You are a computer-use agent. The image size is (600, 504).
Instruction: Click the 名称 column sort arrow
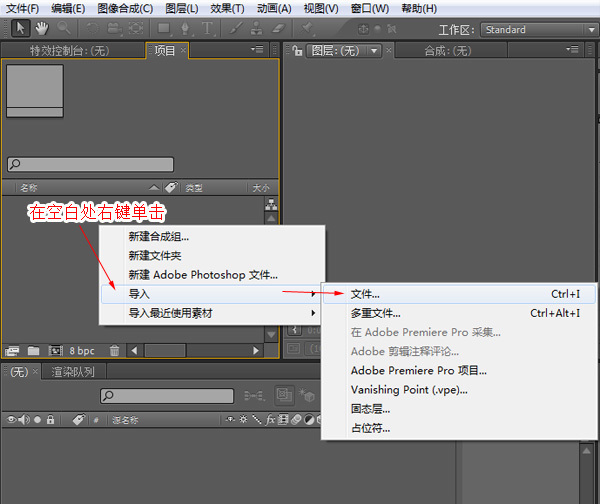(x=154, y=188)
